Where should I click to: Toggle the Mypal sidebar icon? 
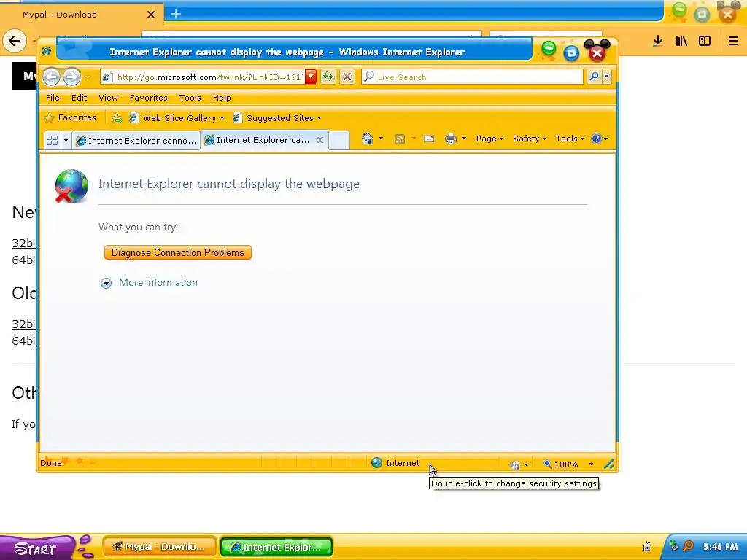pyautogui.click(x=705, y=41)
